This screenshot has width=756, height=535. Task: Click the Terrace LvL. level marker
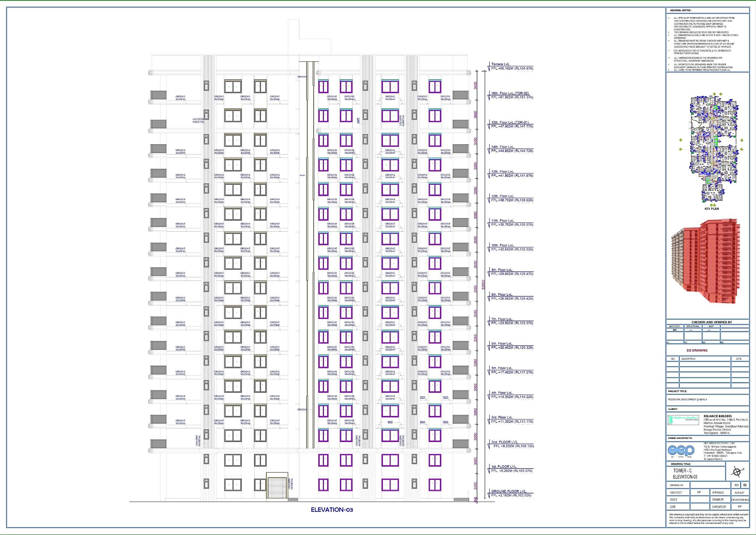point(501,64)
